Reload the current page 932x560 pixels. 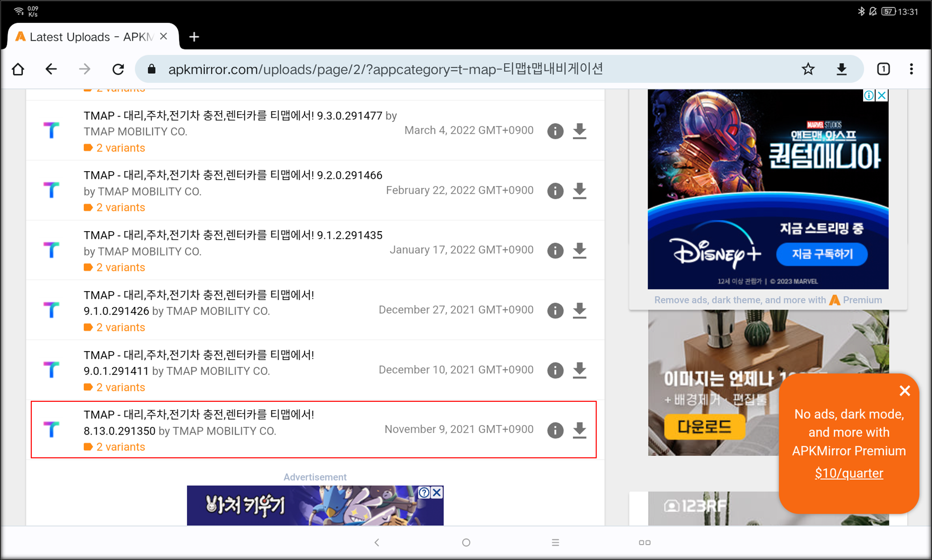(x=118, y=69)
